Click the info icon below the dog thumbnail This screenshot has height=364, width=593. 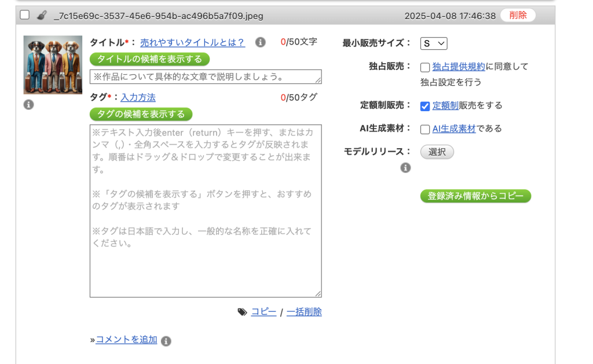28,105
